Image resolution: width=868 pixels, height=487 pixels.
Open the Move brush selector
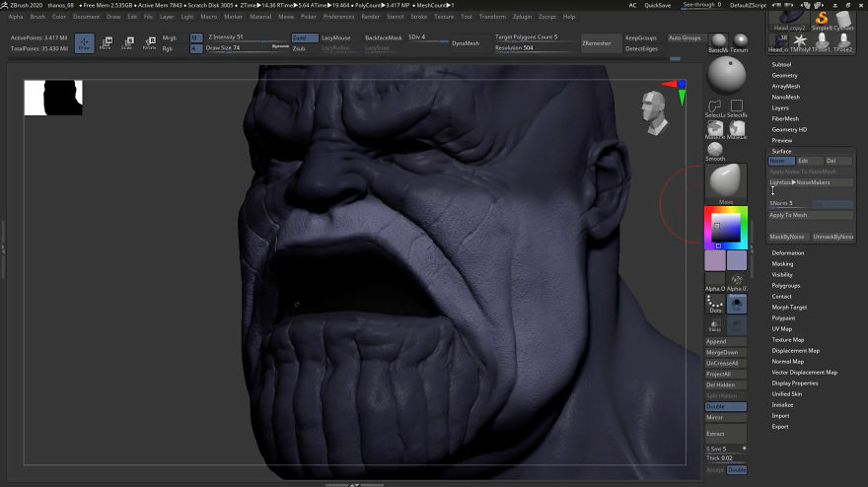click(x=726, y=183)
